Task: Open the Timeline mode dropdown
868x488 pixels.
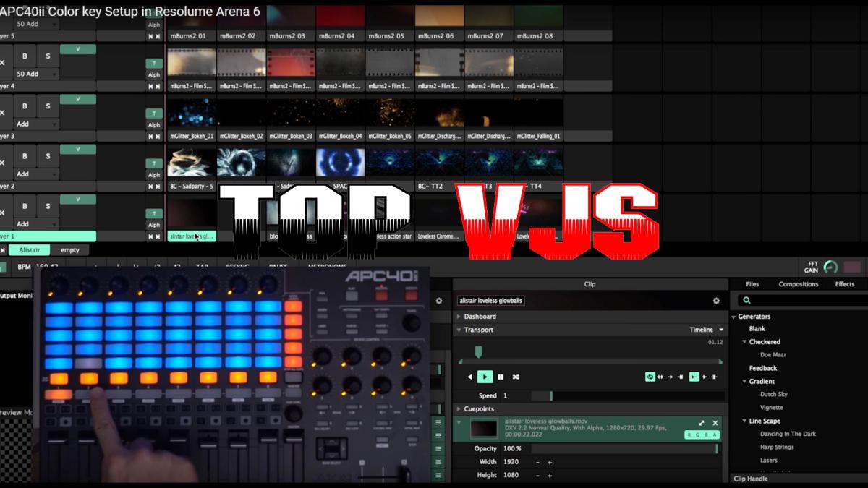Action: (706, 330)
